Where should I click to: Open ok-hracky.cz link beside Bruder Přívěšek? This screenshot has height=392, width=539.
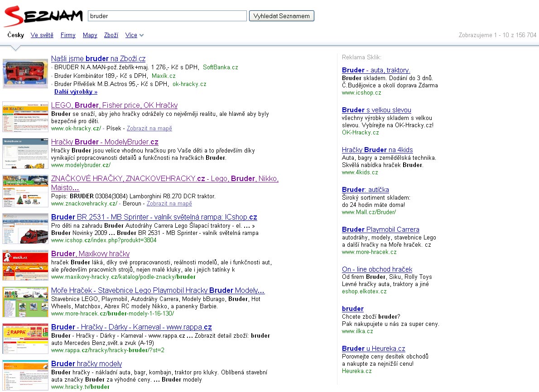[x=189, y=84]
